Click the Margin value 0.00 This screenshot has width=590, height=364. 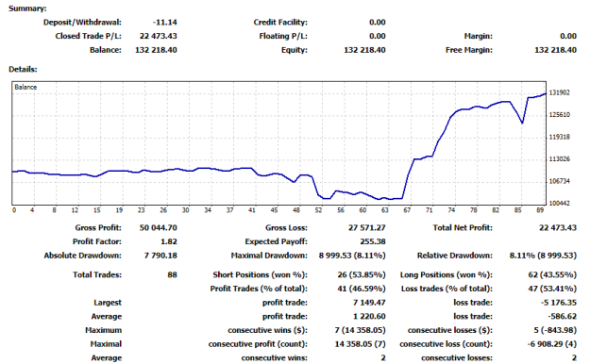568,36
